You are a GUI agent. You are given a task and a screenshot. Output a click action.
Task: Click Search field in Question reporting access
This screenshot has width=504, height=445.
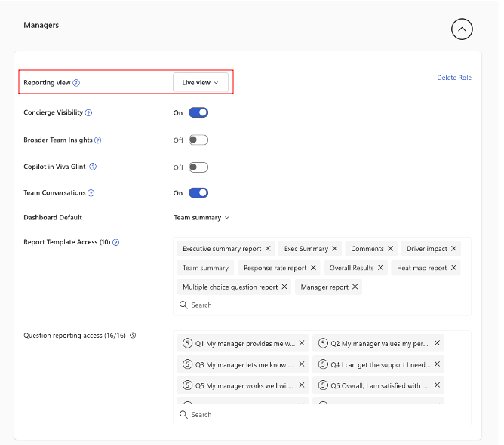point(322,415)
